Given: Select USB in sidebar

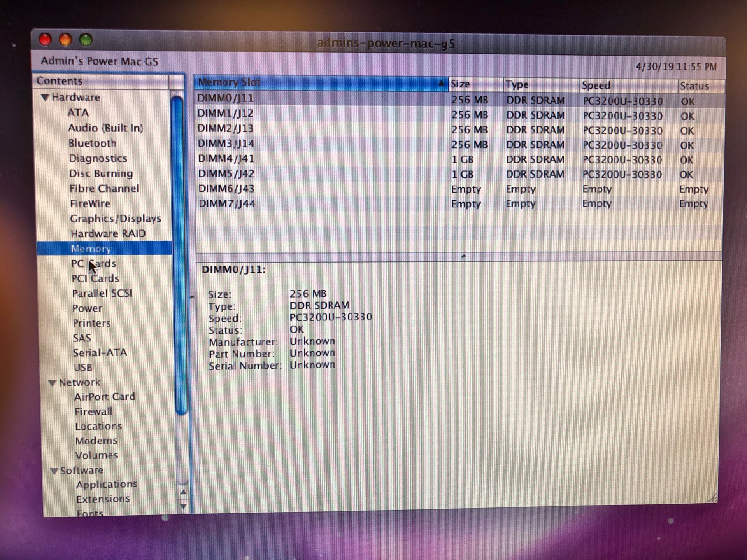Looking at the screenshot, I should click(x=83, y=367).
